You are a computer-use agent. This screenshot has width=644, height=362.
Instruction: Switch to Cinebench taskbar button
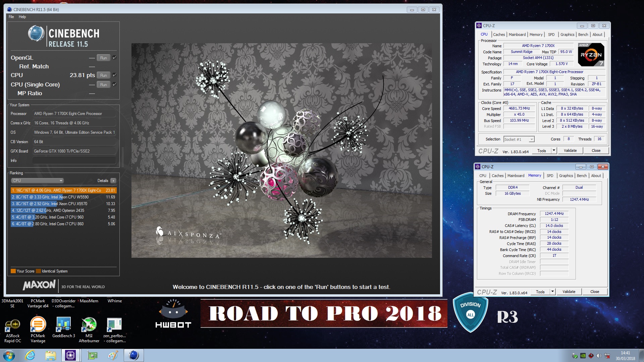click(133, 355)
